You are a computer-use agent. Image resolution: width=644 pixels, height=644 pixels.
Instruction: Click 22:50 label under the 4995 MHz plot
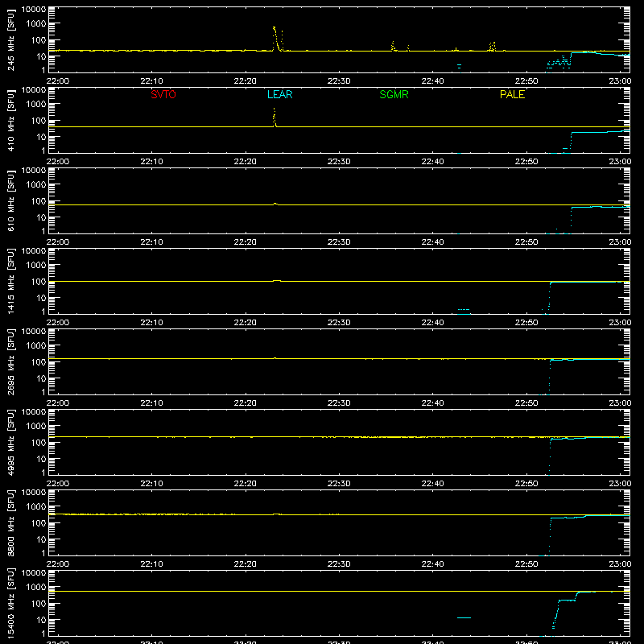pos(526,484)
